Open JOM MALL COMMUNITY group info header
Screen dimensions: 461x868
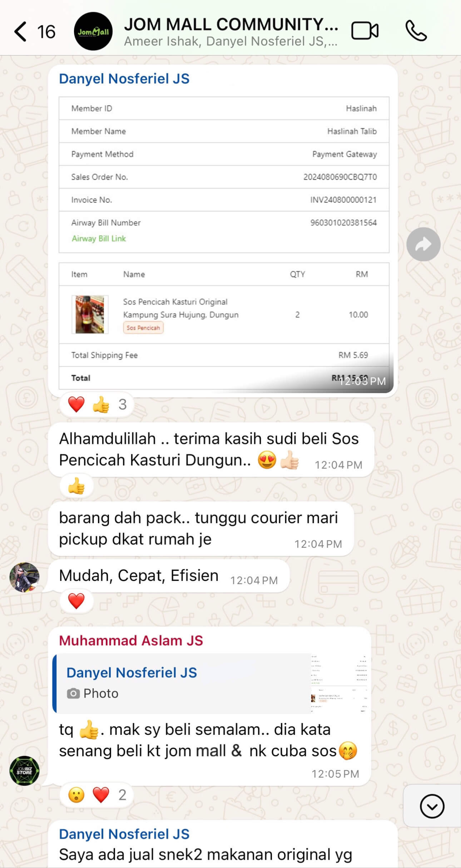coord(231,31)
